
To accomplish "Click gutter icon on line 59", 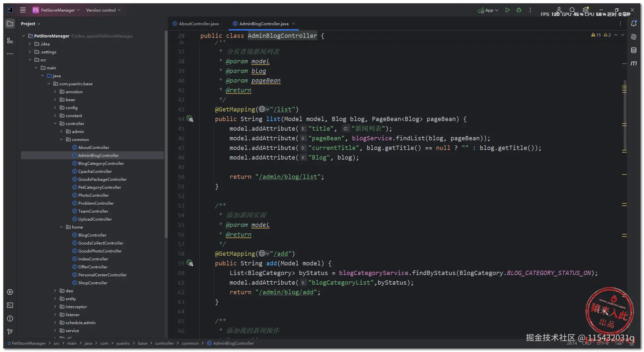I will click(x=190, y=263).
